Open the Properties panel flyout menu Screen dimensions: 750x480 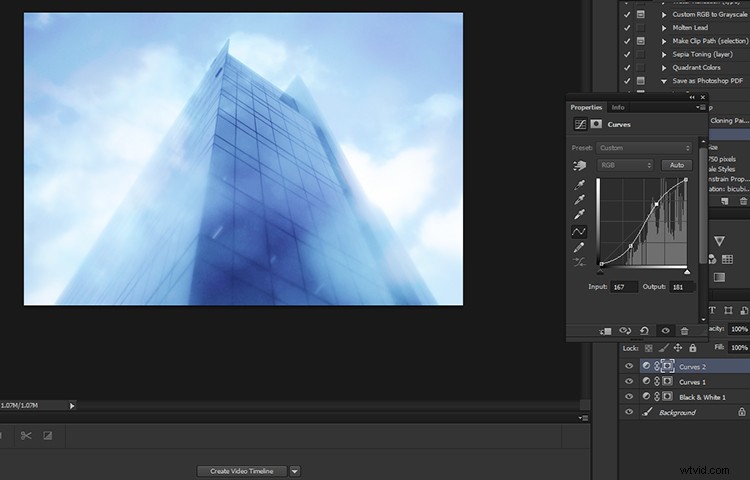[x=701, y=108]
